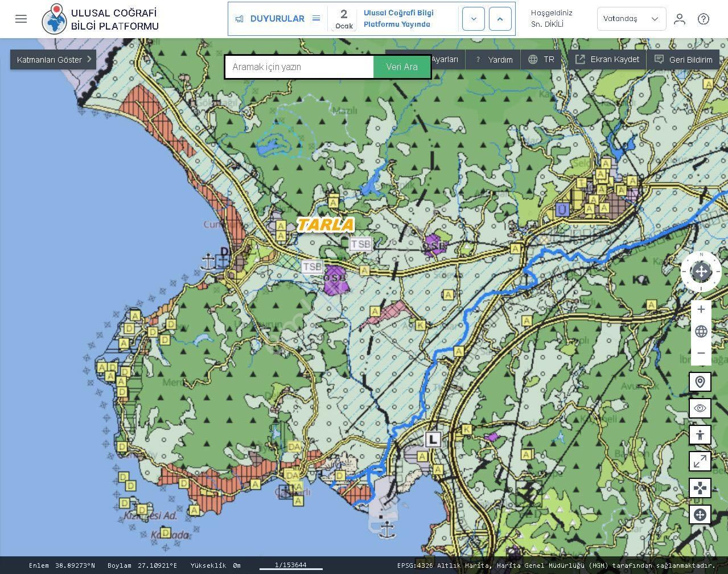Expand the Katmanları Göster layers panel
Viewport: 728px width, 574px height.
(53, 59)
